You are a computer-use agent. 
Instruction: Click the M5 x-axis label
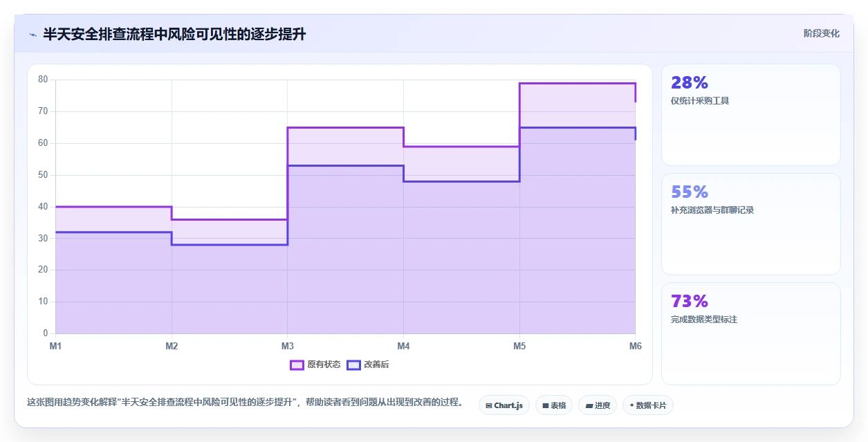pyautogui.click(x=519, y=346)
